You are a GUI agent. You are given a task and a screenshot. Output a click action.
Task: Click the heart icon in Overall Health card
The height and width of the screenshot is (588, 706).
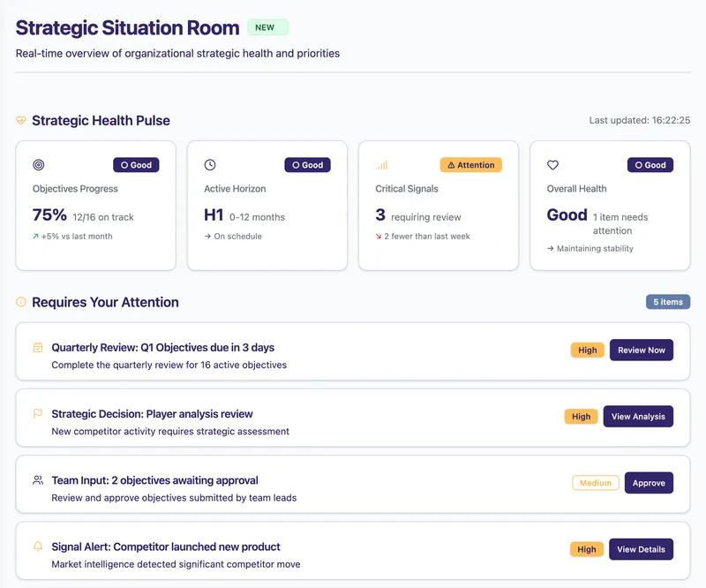point(553,165)
